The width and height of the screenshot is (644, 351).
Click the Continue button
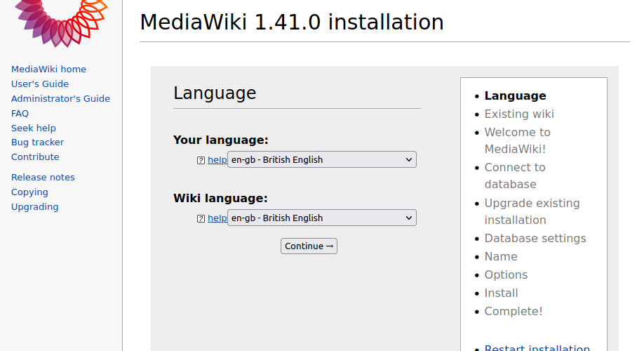[x=309, y=246]
